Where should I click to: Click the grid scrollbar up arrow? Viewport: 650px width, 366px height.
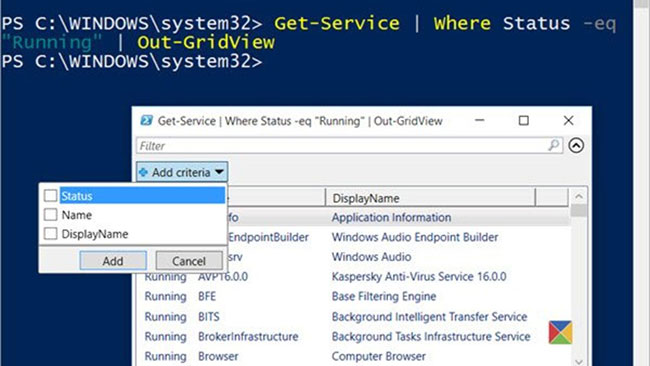coord(579,196)
